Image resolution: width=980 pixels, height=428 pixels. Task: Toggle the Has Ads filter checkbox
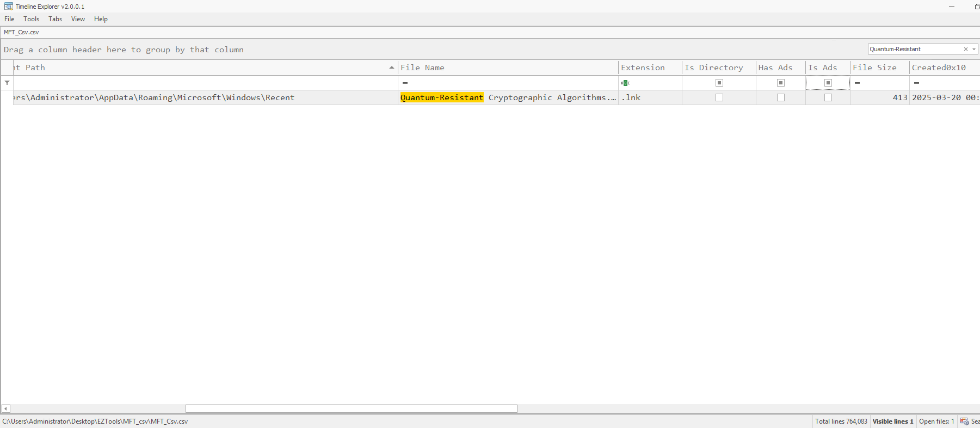pos(780,83)
